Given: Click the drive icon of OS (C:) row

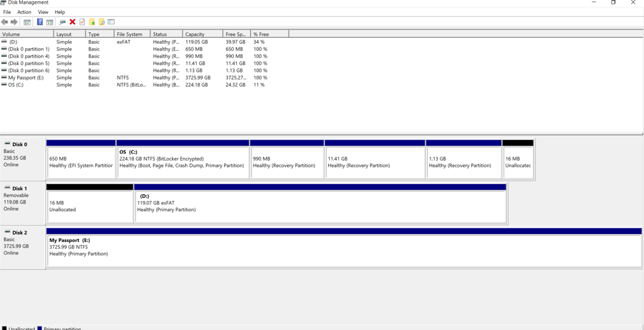Looking at the screenshot, I should (x=4, y=85).
